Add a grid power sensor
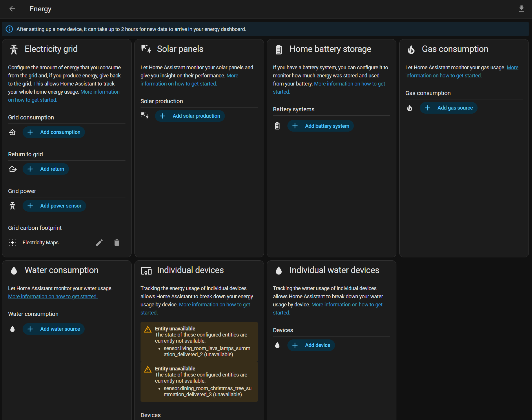This screenshot has height=420, width=532. pyautogui.click(x=54, y=206)
